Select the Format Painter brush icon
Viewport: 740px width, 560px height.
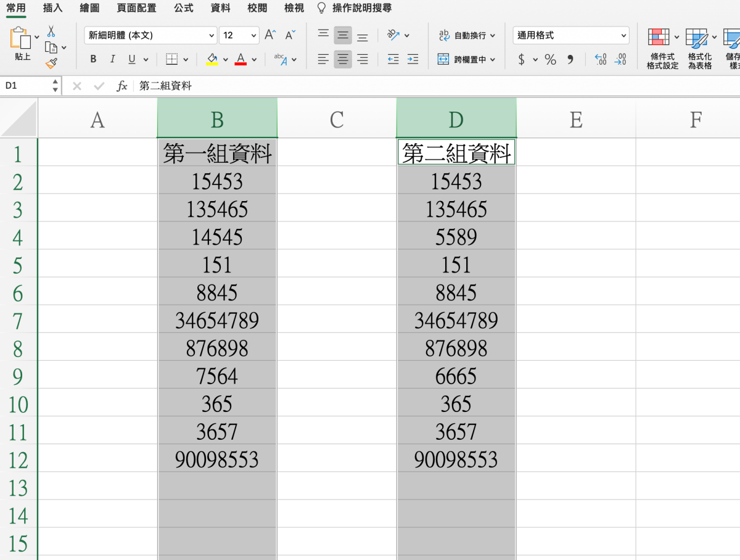pyautogui.click(x=51, y=62)
